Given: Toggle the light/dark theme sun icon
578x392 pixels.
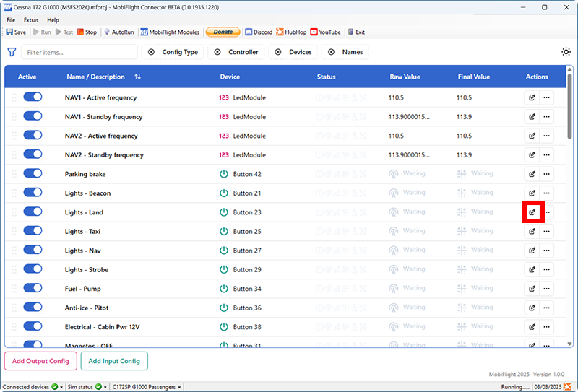Looking at the screenshot, I should click(x=566, y=52).
